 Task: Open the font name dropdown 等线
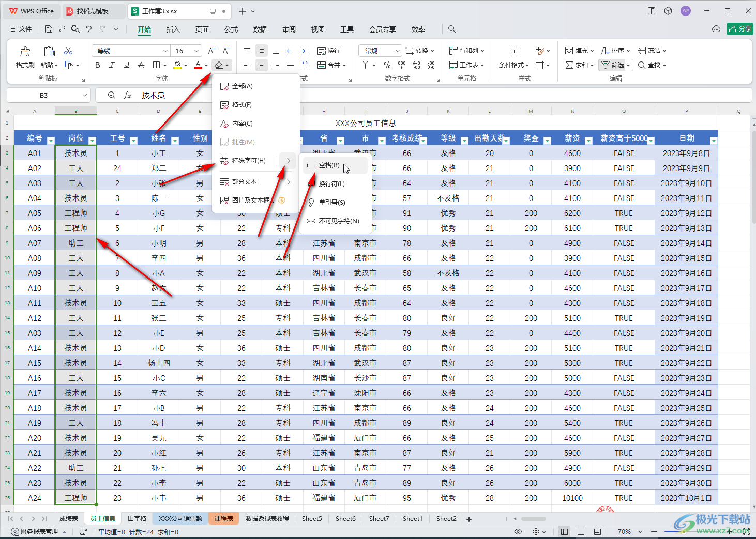[x=165, y=51]
